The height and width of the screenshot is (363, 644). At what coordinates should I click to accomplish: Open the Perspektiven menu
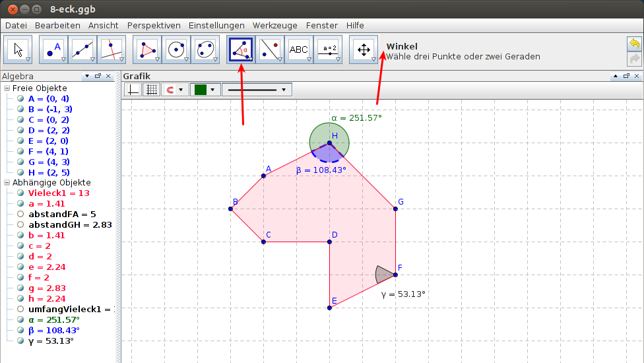[154, 25]
